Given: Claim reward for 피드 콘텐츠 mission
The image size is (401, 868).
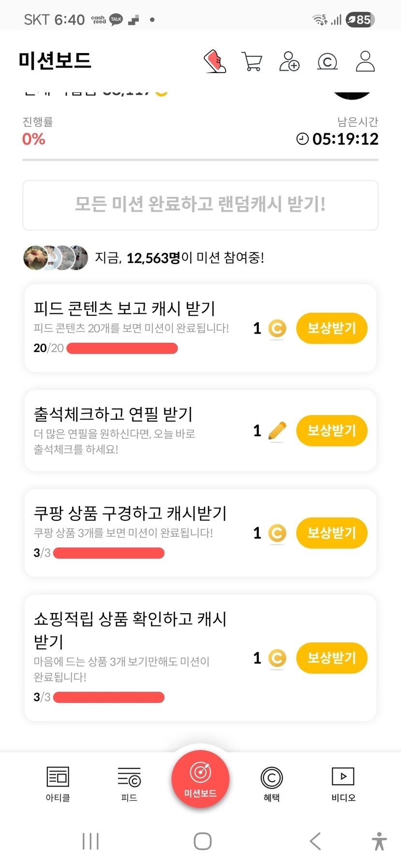Looking at the screenshot, I should coord(331,328).
